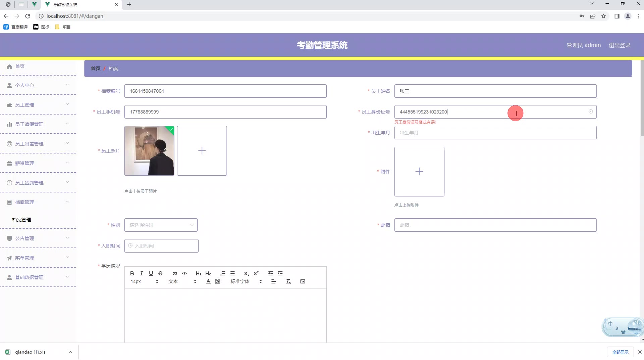Open the 项目 bookmarks folder
This screenshot has width=644, height=360.
tap(63, 27)
